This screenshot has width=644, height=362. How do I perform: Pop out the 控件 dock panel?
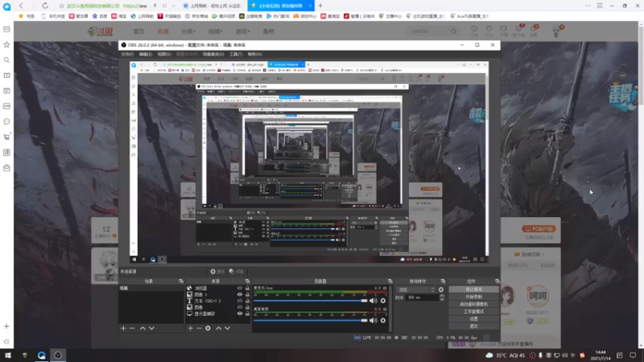coord(497,281)
